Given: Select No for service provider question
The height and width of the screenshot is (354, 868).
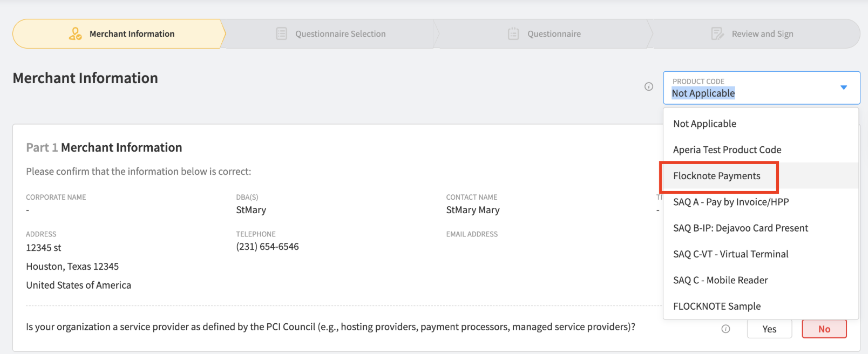Looking at the screenshot, I should 824,329.
